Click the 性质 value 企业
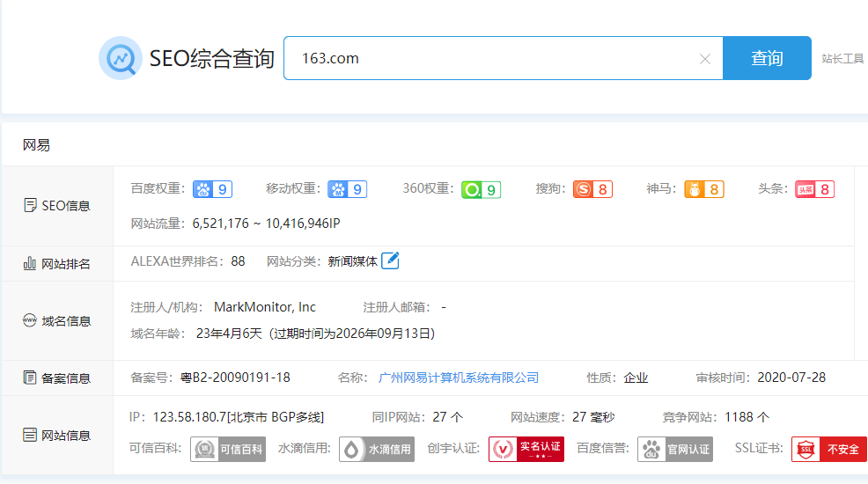 point(636,378)
